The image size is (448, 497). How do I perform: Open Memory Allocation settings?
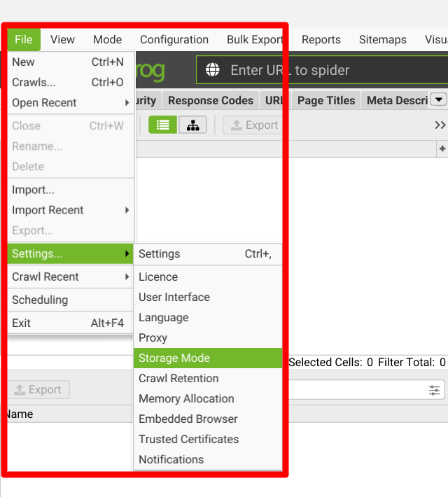(x=186, y=398)
